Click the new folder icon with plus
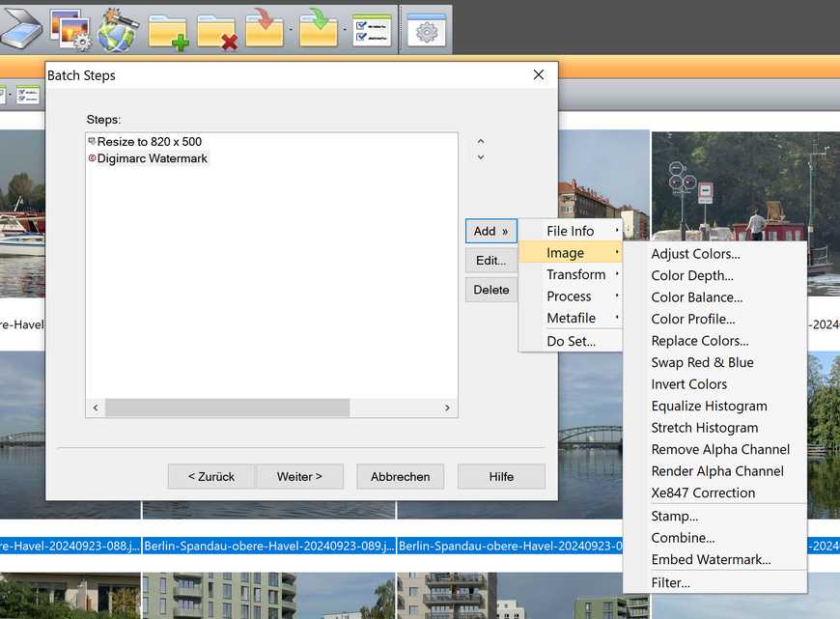Image resolution: width=840 pixels, height=619 pixels. point(168,30)
